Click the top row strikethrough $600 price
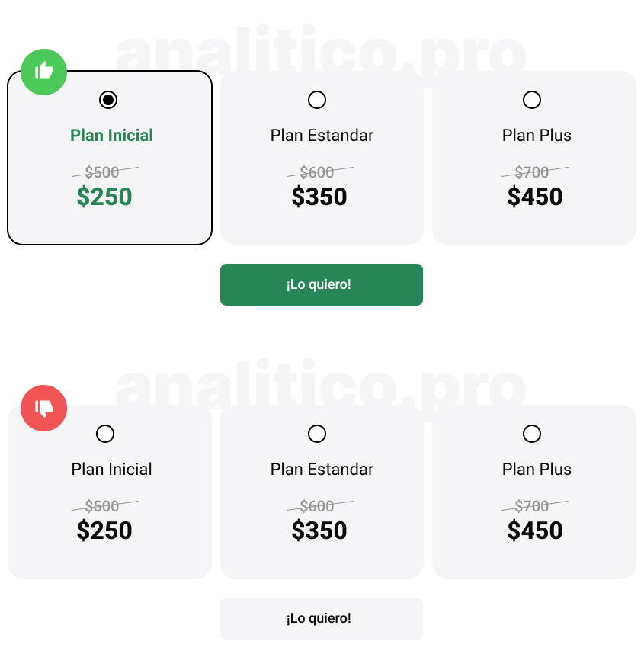The width and height of the screenshot is (644, 667). click(317, 172)
